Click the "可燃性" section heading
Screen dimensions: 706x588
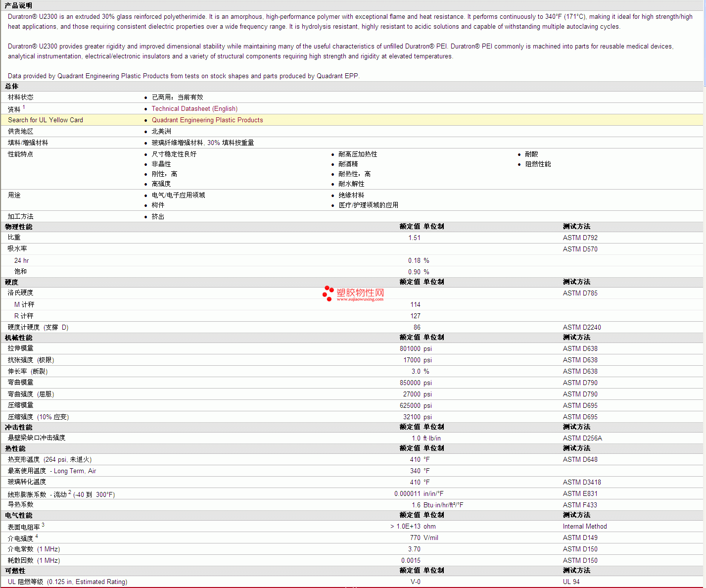15,571
